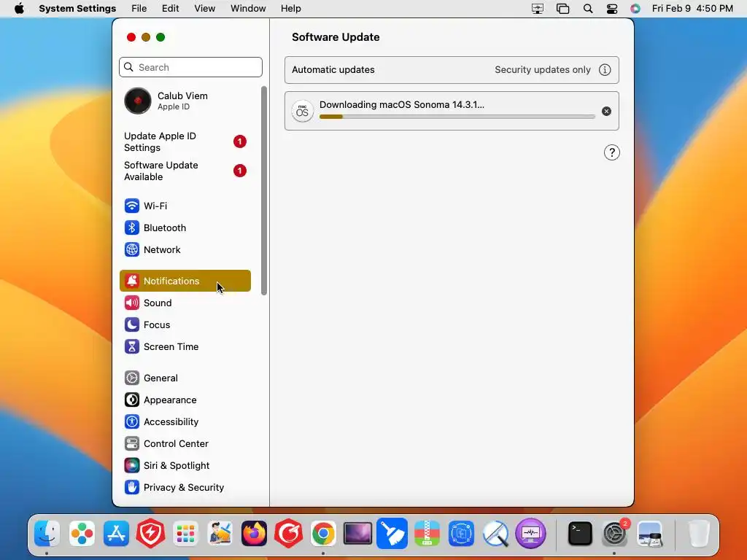This screenshot has height=560, width=747.
Task: Open Terminal from the Dock
Action: pyautogui.click(x=580, y=533)
